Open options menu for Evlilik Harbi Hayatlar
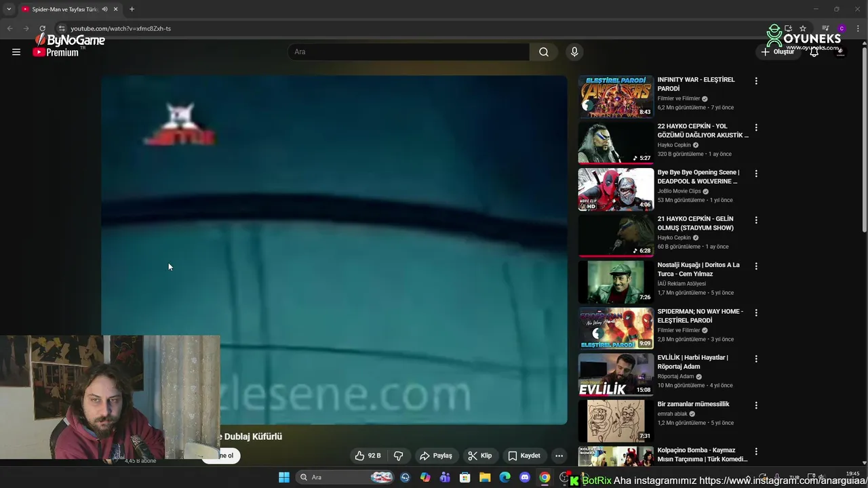868x488 pixels. coord(756,359)
